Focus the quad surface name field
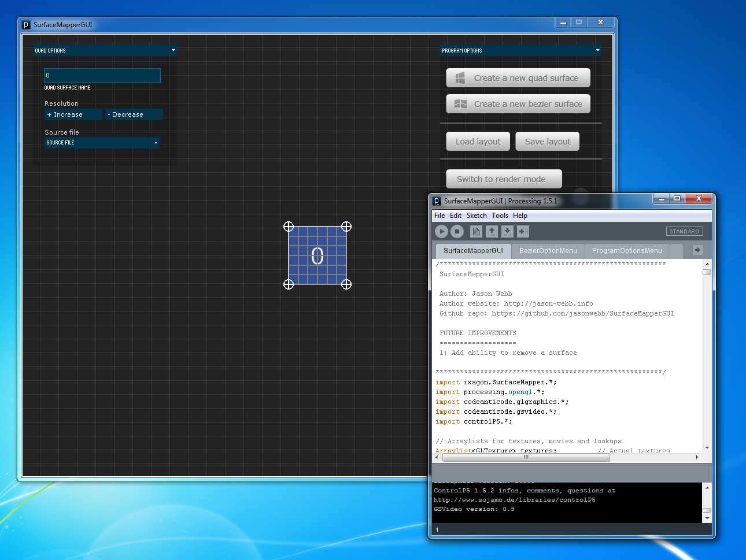 pos(102,75)
